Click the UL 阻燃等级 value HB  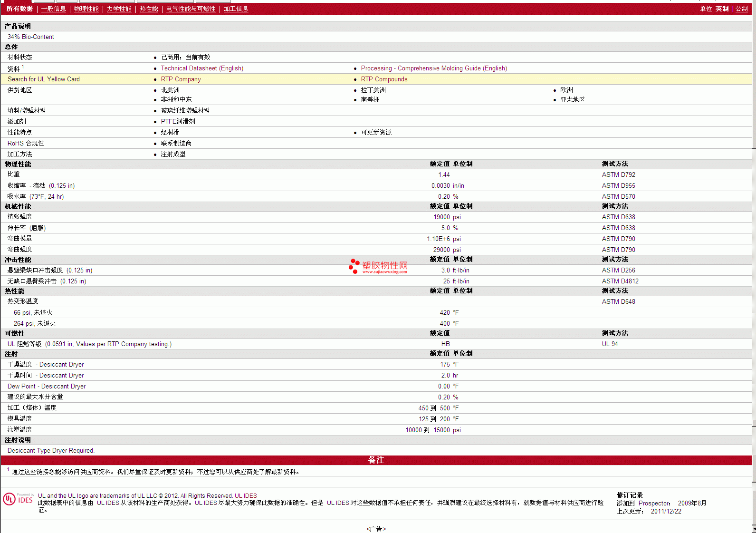(445, 344)
